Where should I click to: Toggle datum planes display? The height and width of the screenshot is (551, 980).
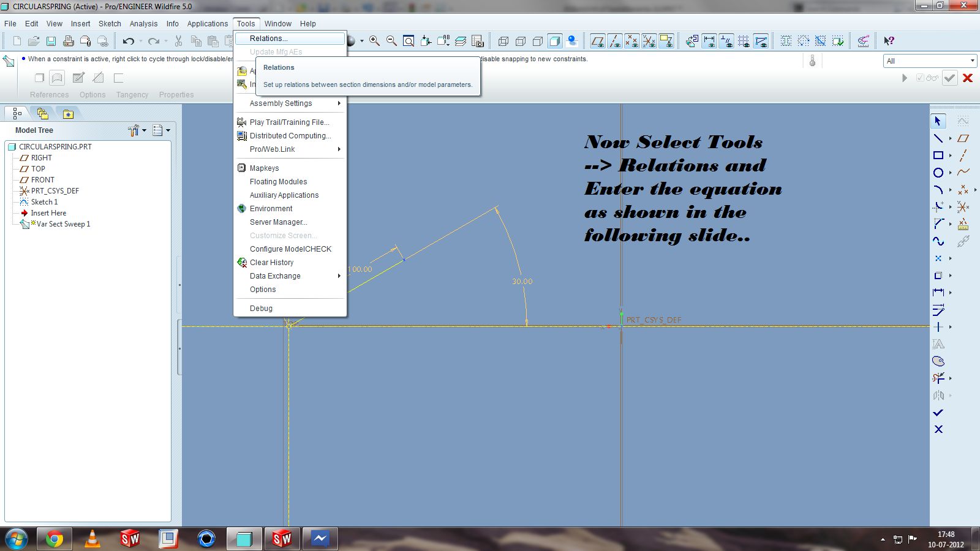(597, 41)
